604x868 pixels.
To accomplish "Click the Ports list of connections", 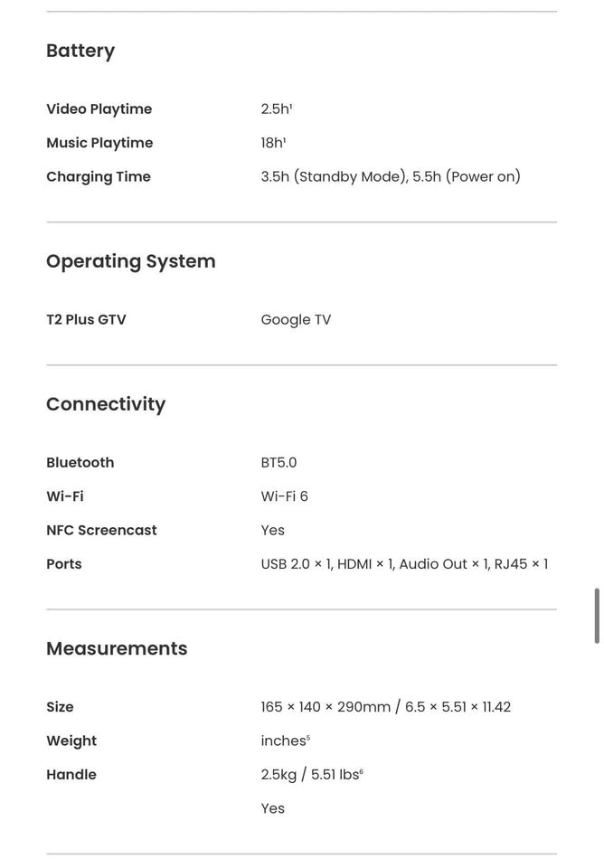I will (404, 564).
